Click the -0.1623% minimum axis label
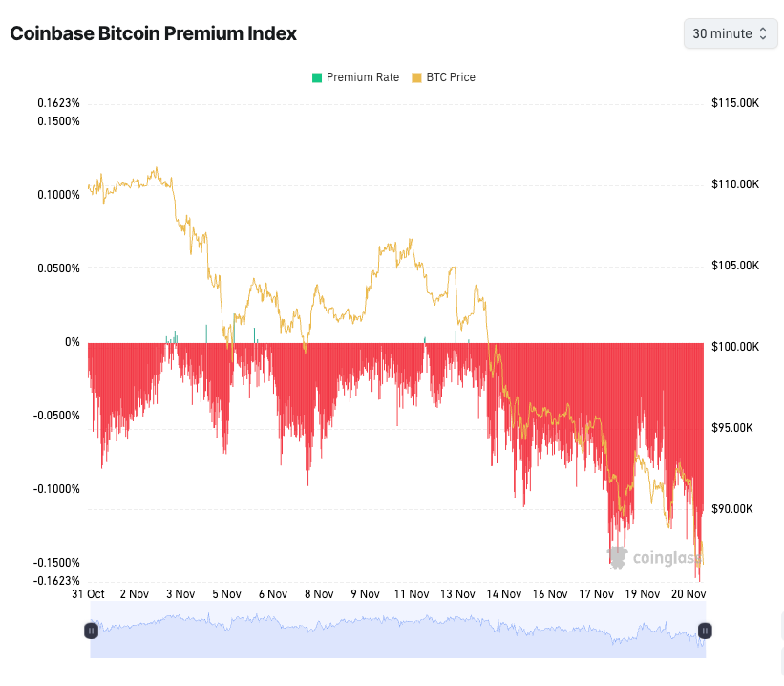 [58, 580]
